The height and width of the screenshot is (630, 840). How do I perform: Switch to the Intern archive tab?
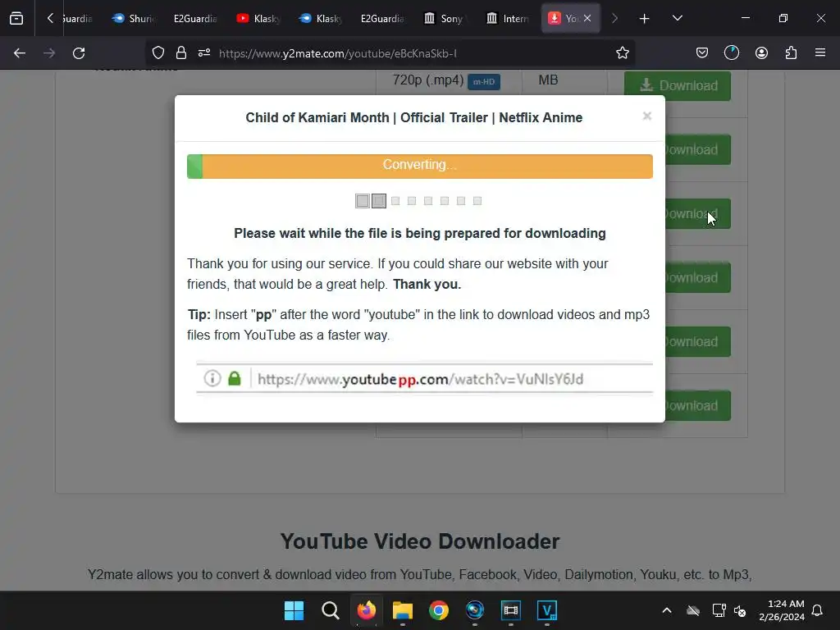[507, 19]
